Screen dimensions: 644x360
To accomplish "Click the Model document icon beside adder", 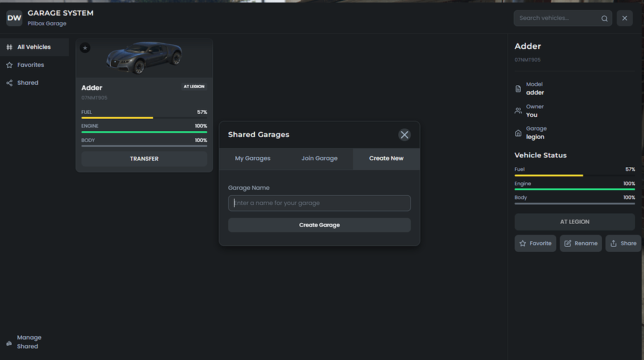I will click(518, 88).
